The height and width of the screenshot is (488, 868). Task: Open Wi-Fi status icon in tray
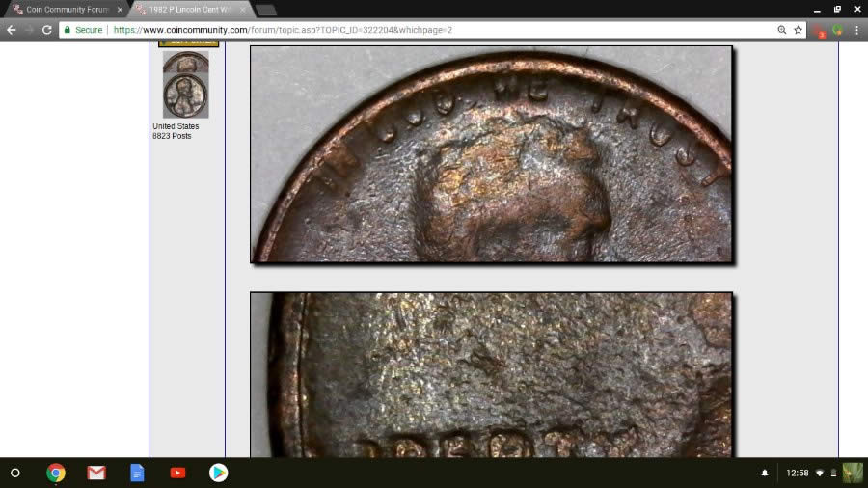click(820, 474)
